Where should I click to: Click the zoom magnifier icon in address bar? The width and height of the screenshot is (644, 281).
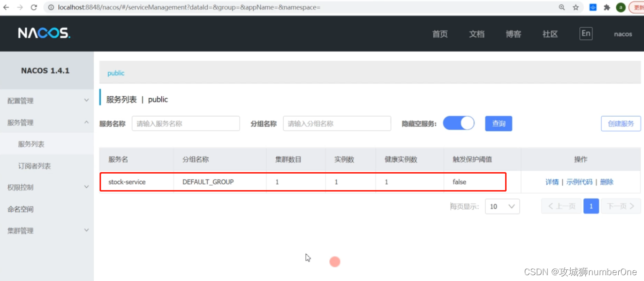(562, 7)
